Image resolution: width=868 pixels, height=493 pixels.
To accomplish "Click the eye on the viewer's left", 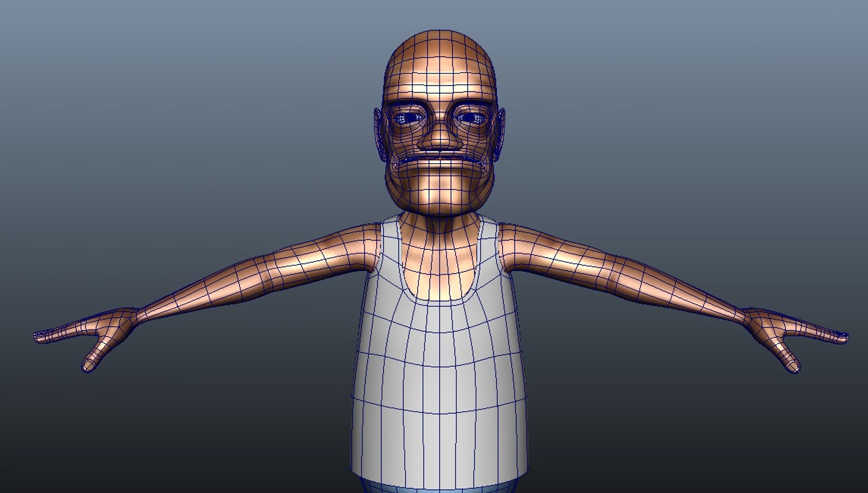I will coord(409,119).
